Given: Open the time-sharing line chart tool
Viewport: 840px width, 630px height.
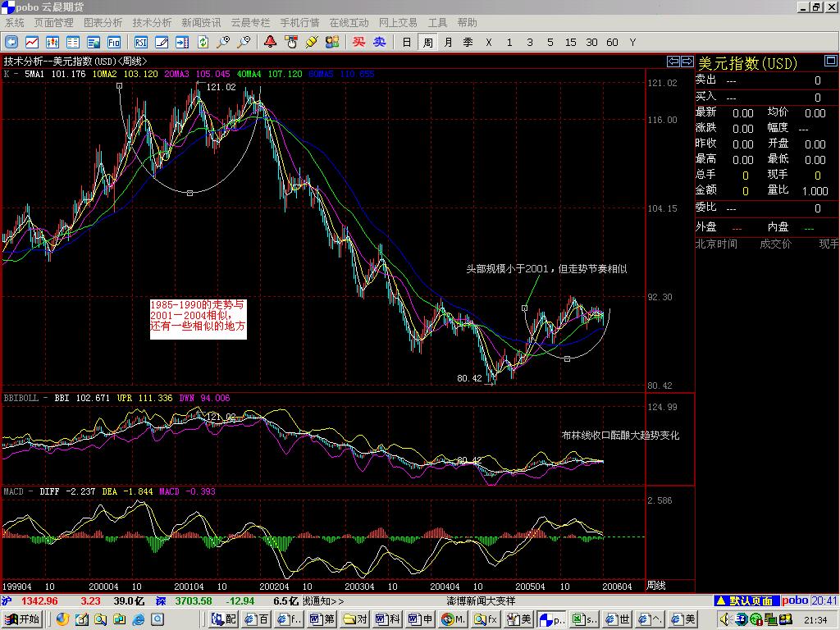Looking at the screenshot, I should (x=32, y=42).
